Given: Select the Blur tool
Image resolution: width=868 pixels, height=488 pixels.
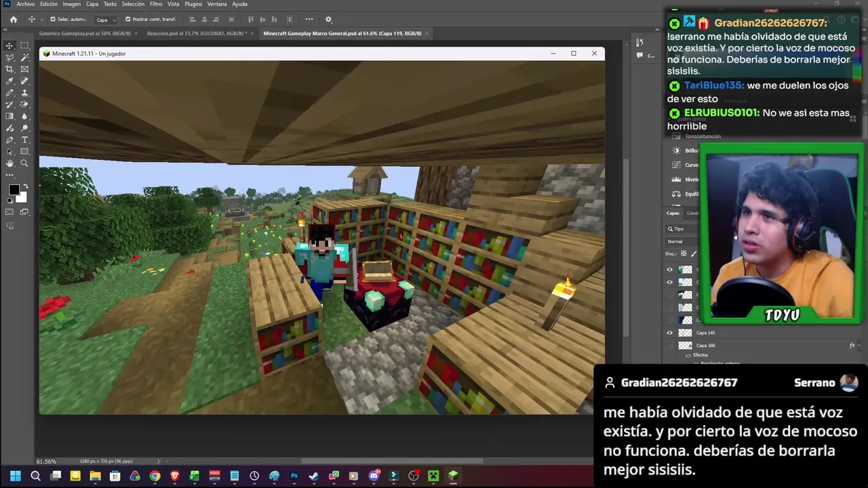Looking at the screenshot, I should (24, 116).
